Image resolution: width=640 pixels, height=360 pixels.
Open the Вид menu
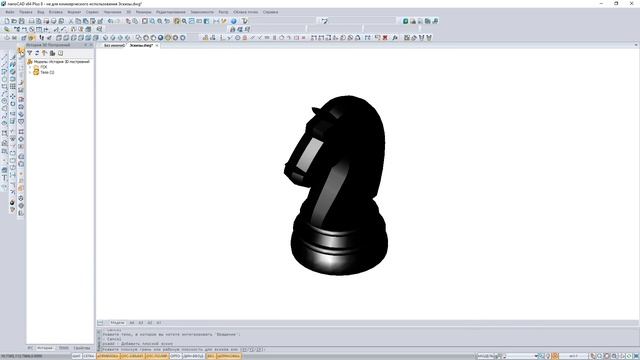41,12
